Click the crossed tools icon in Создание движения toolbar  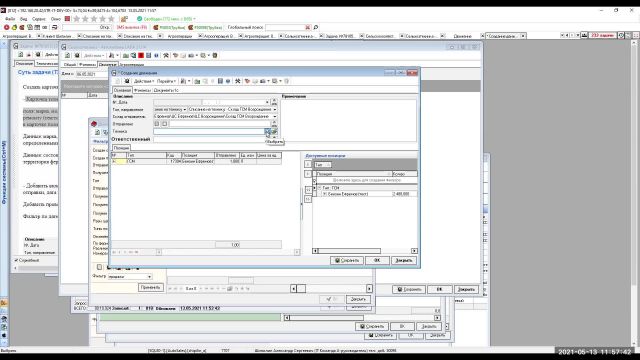[x=238, y=81]
